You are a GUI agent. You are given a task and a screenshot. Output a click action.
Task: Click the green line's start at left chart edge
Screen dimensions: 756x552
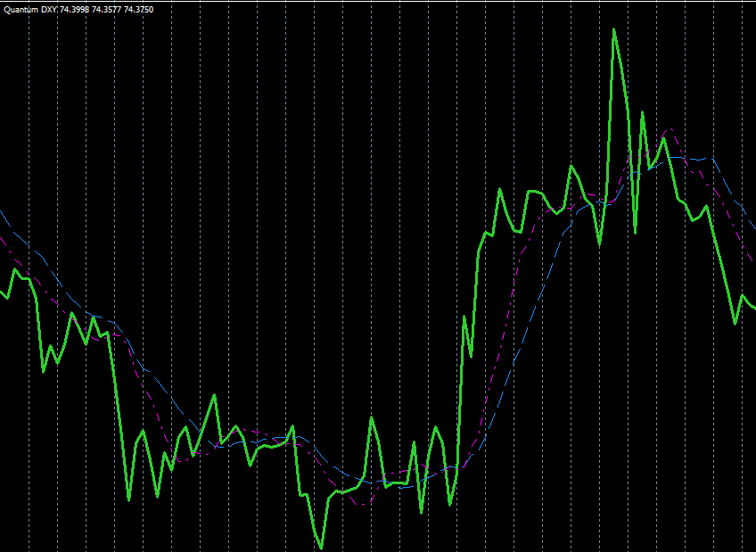coord(2,293)
